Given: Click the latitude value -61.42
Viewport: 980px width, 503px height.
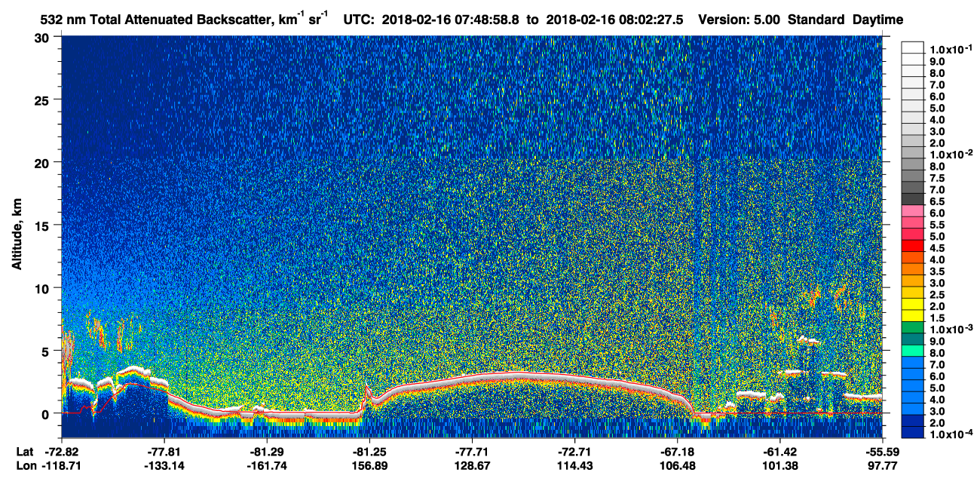Looking at the screenshot, I should (x=779, y=452).
